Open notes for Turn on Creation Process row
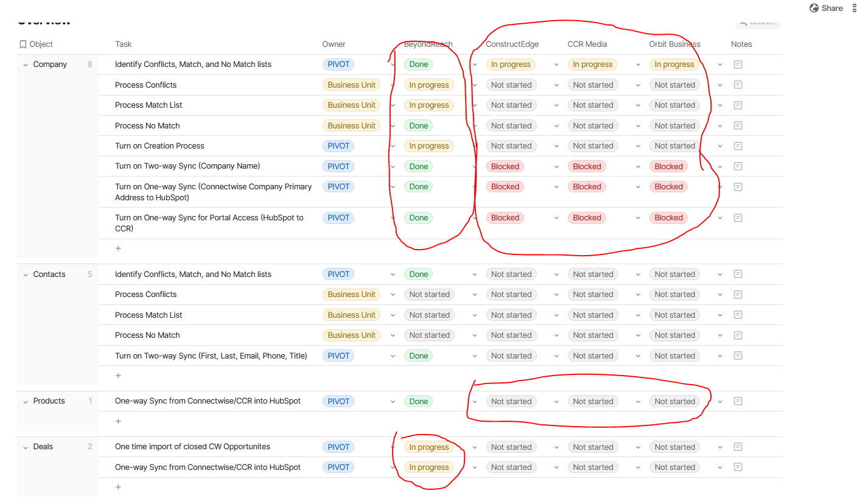The image size is (857, 504). [738, 146]
